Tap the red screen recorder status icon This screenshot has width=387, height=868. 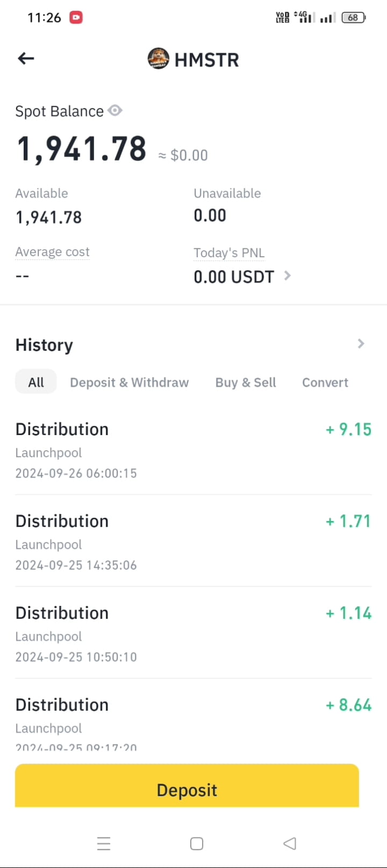click(x=76, y=18)
